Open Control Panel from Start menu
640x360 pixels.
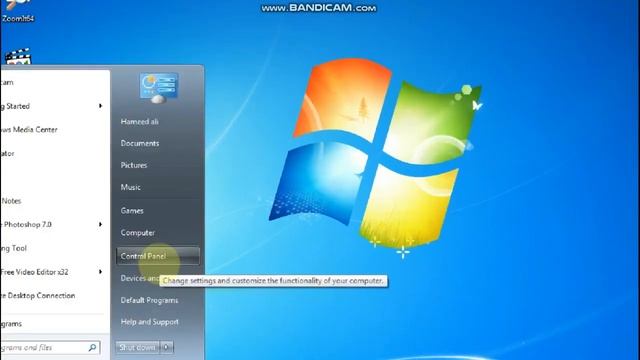(158, 256)
